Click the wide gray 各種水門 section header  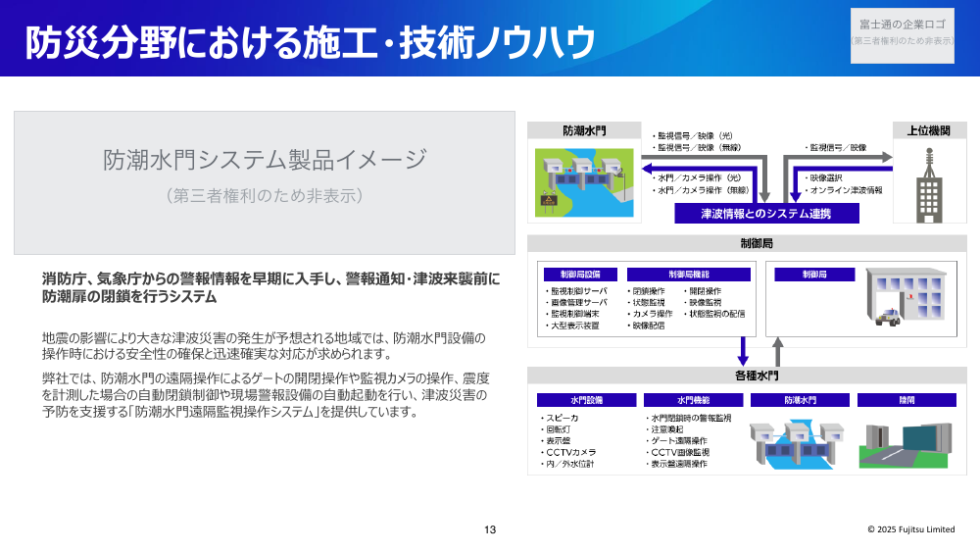tap(747, 376)
